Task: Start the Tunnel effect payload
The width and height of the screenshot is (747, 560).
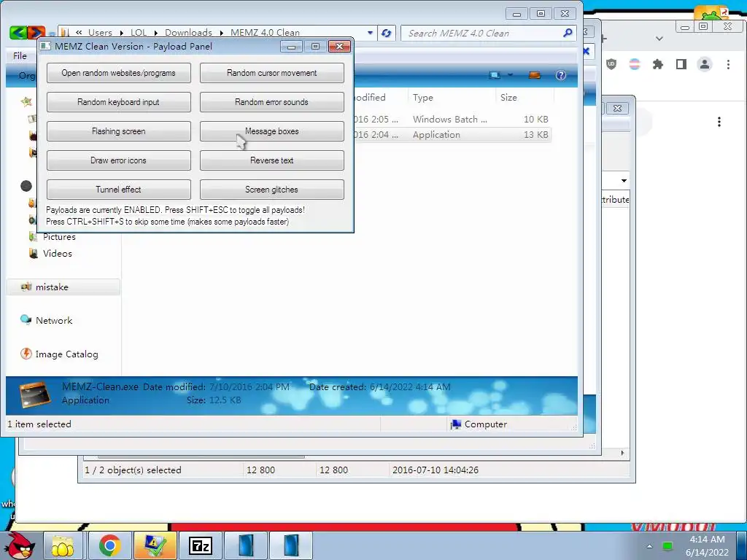Action: click(x=119, y=190)
